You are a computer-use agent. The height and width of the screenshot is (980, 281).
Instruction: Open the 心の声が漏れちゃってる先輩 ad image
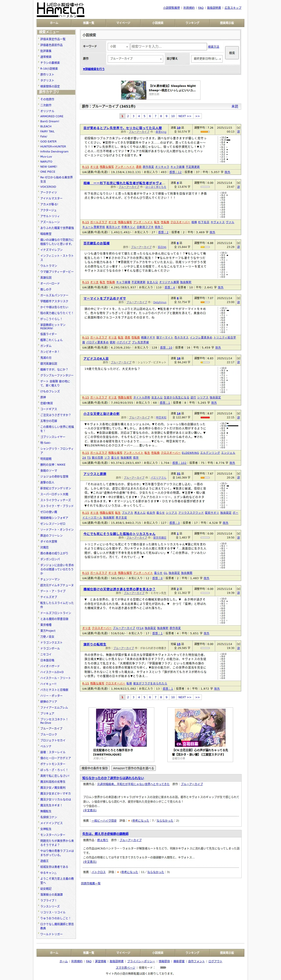tap(200, 728)
